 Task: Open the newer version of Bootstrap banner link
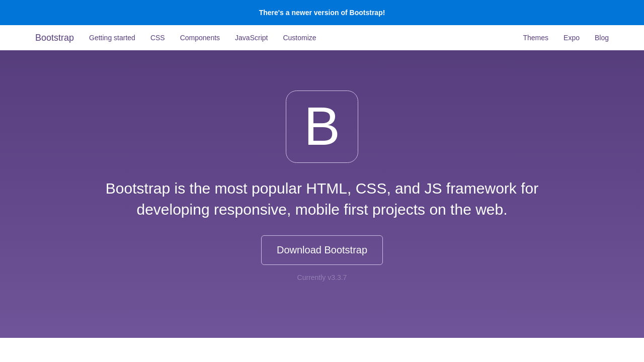click(322, 13)
